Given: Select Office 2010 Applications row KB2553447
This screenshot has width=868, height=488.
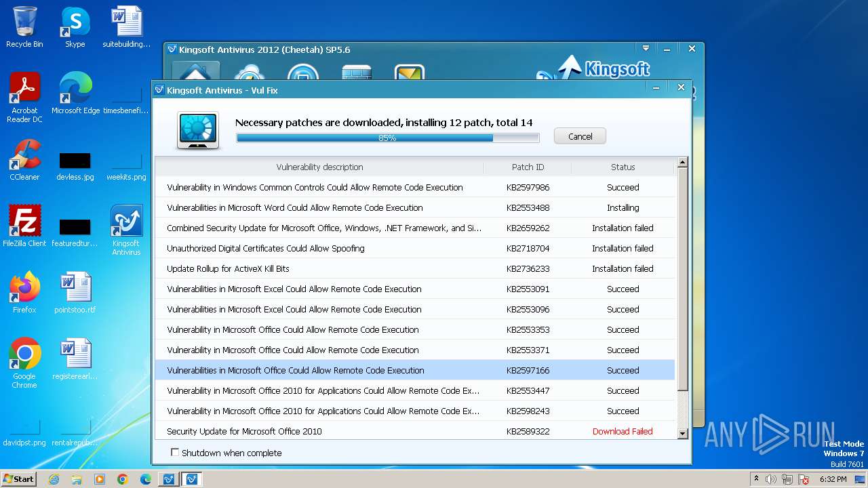Looking at the screenshot, I should (x=415, y=390).
